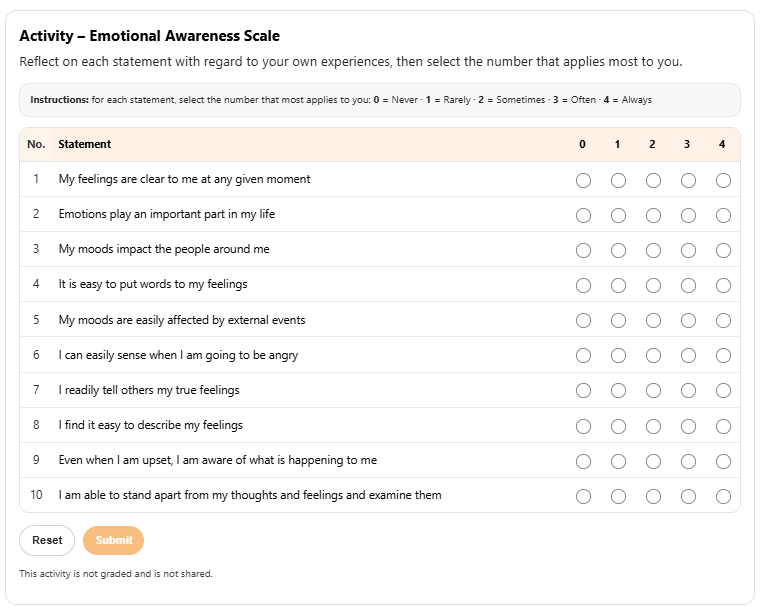
Task: Click the 'Statement' column header
Action: pos(85,144)
